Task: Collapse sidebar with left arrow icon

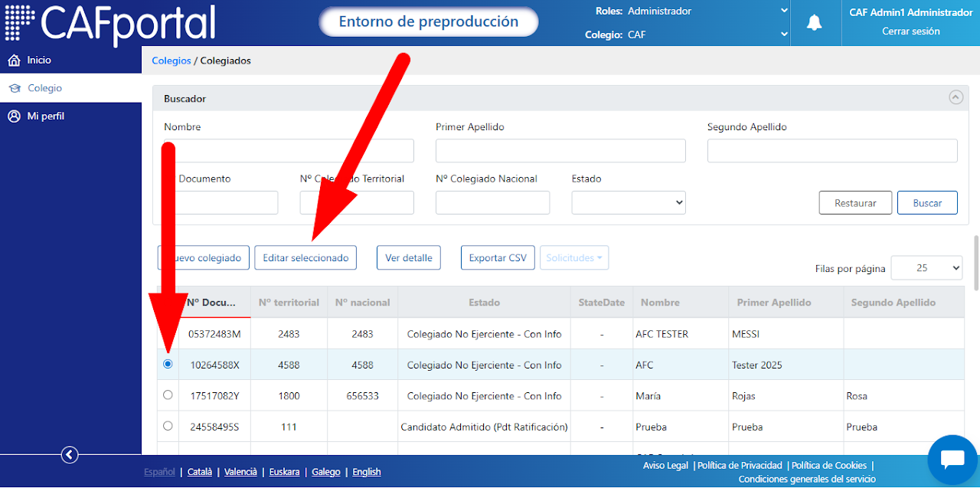Action: coord(70,455)
